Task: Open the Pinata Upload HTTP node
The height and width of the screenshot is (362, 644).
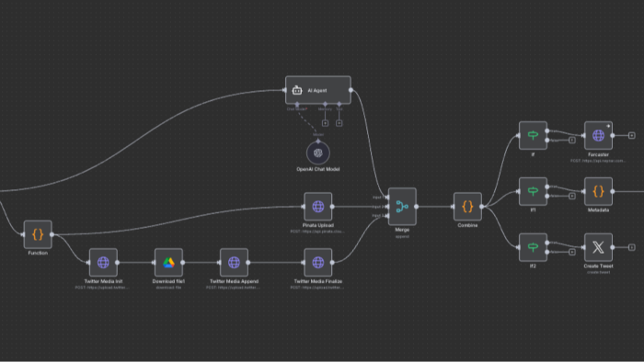Action: click(318, 207)
